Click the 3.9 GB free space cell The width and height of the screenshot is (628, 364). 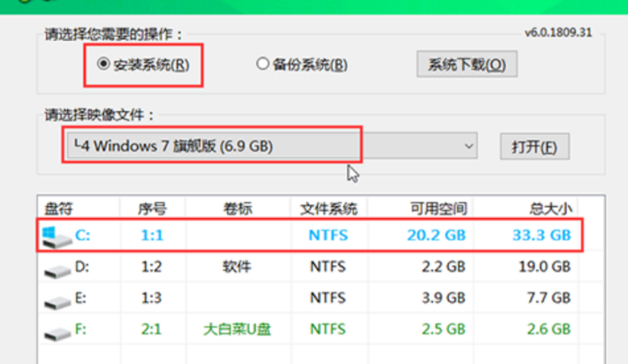pos(443,298)
